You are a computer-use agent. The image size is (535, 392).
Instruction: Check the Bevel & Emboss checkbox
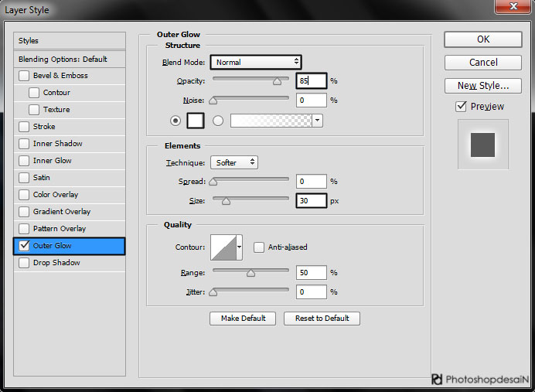tap(24, 76)
